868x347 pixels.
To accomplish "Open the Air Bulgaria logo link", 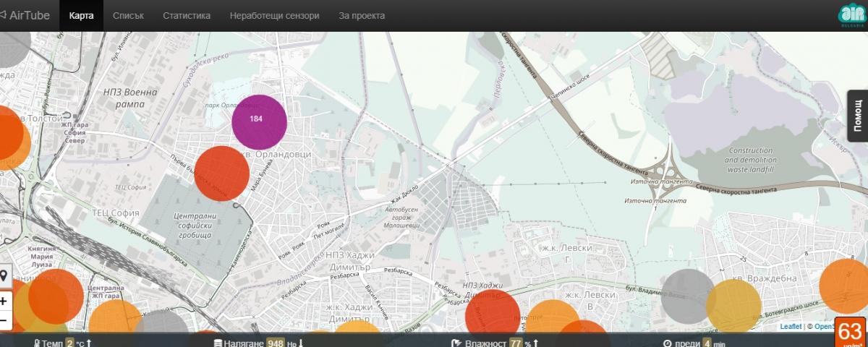I will (851, 15).
